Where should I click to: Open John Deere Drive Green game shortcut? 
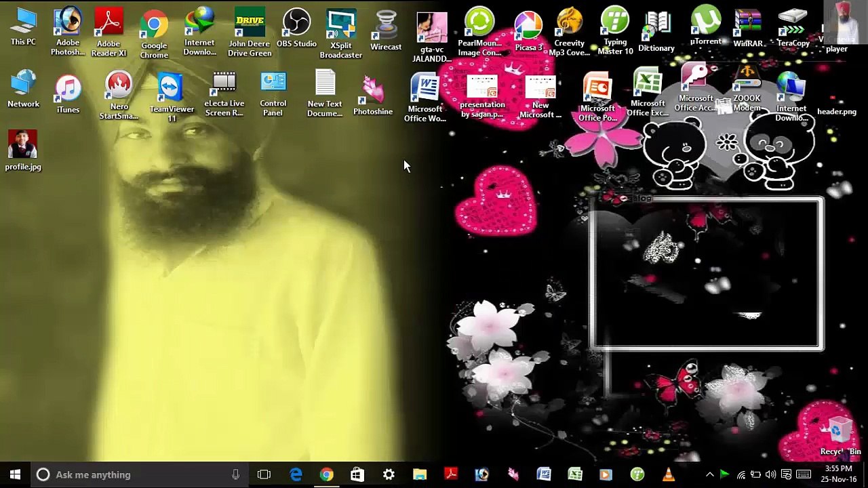pos(250,32)
